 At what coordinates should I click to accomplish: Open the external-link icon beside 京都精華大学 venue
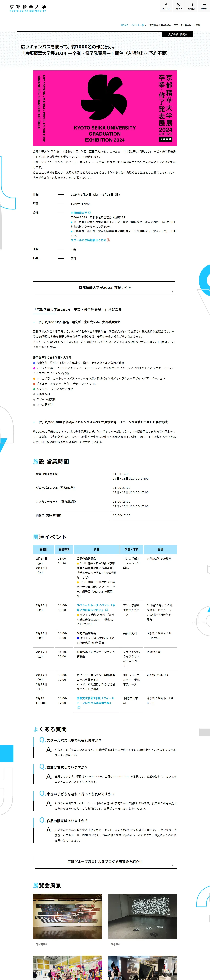[90, 213]
